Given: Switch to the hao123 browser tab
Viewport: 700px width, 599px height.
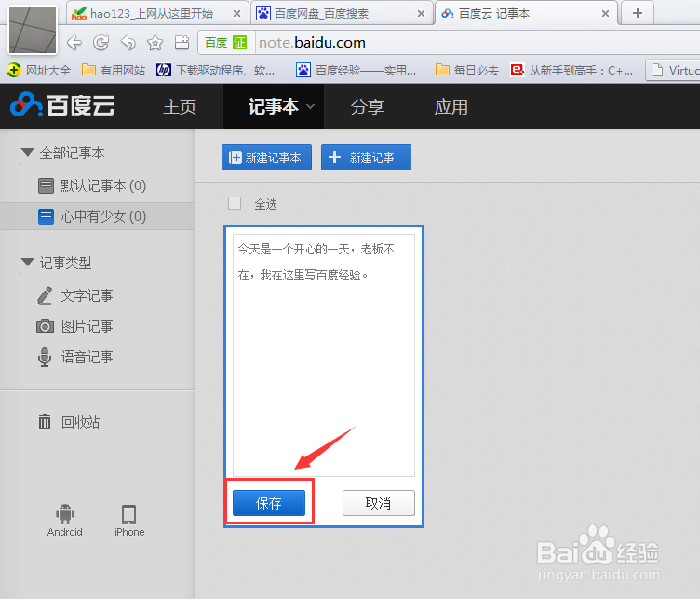Looking at the screenshot, I should coord(155,13).
